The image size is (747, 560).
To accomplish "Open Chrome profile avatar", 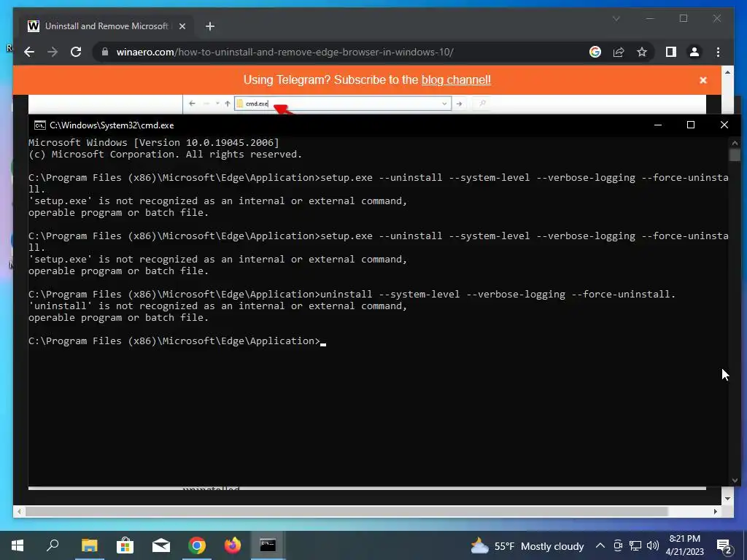I will tap(694, 52).
